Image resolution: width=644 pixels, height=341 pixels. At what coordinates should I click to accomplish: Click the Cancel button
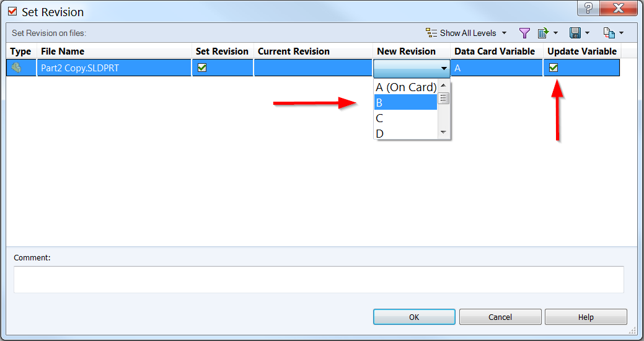point(500,317)
